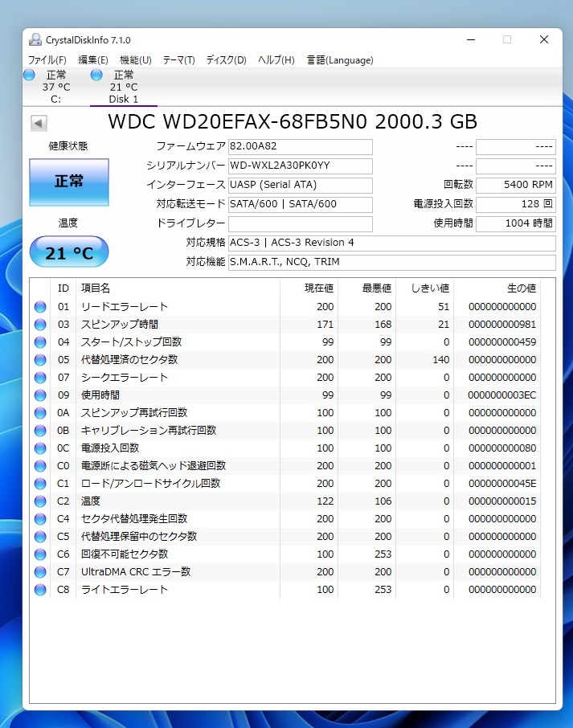Click status orb for ID 0B キャリブレーション再試行回数
Image resolution: width=573 pixels, height=728 pixels.
40,431
